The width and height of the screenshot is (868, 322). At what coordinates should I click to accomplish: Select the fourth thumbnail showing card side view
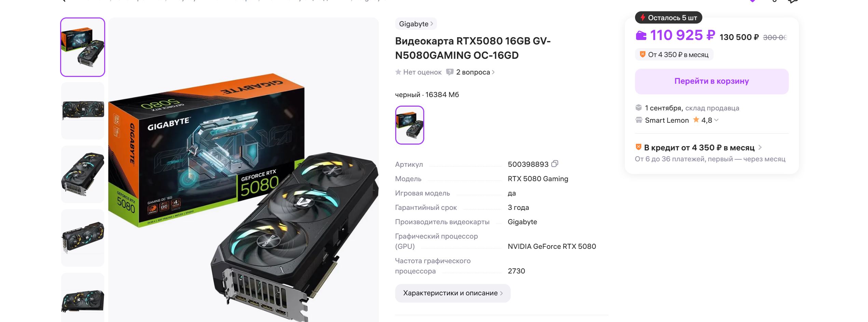(x=83, y=238)
